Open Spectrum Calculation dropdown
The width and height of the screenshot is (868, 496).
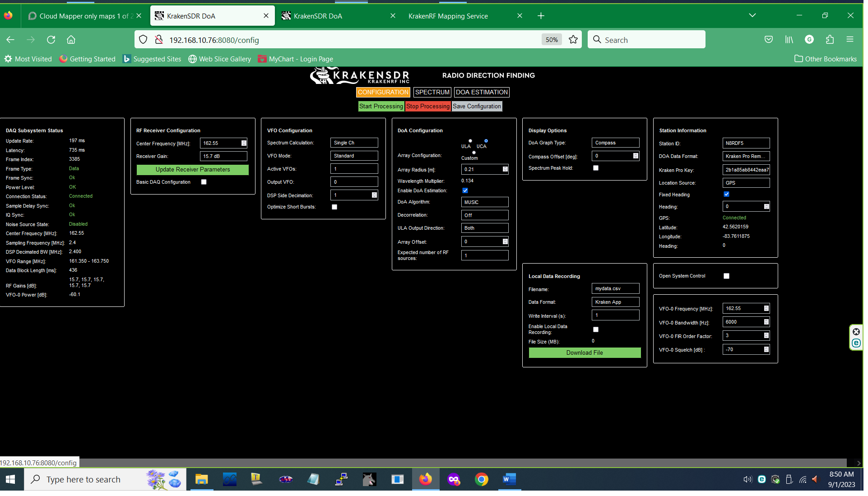(x=354, y=143)
